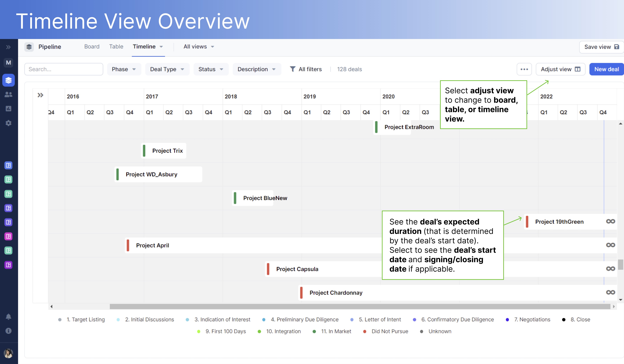Open the Phase filter dropdown
Viewport: 624px width, 364px height.
[x=124, y=69]
